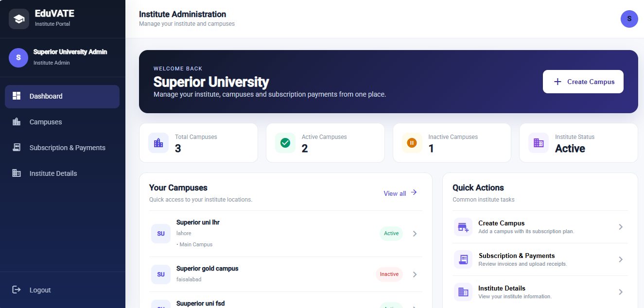
Task: Select Logout in the sidebar
Action: pos(62,290)
